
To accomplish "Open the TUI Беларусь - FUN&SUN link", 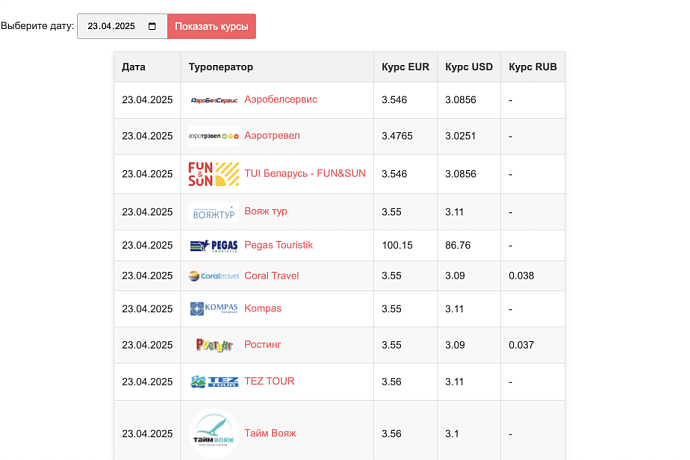I will [x=305, y=174].
